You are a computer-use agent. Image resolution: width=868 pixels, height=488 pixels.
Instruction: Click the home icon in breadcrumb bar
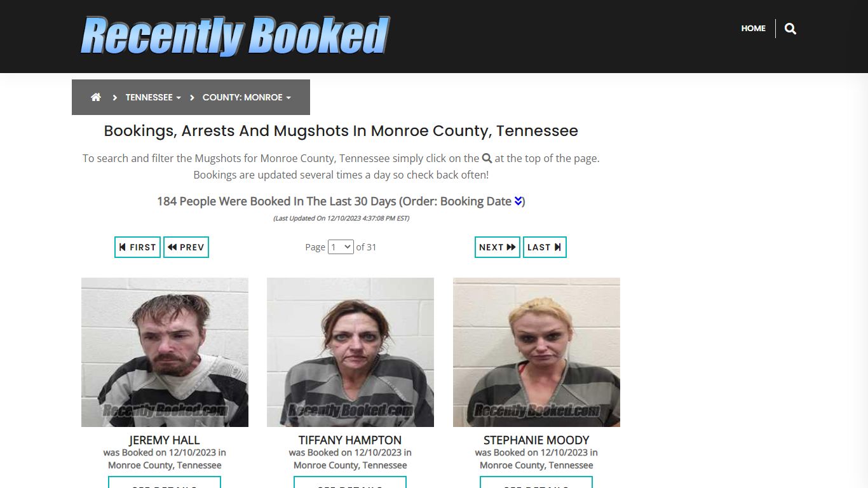96,97
